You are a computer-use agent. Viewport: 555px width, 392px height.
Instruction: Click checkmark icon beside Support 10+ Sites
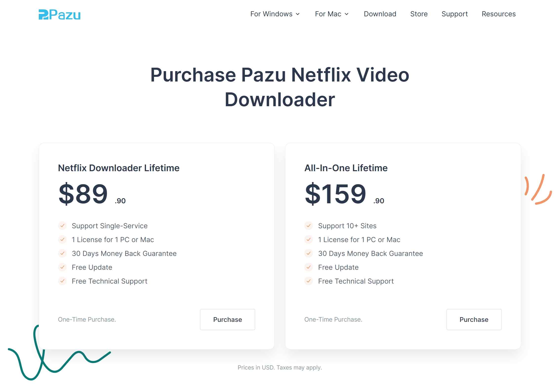tap(308, 226)
